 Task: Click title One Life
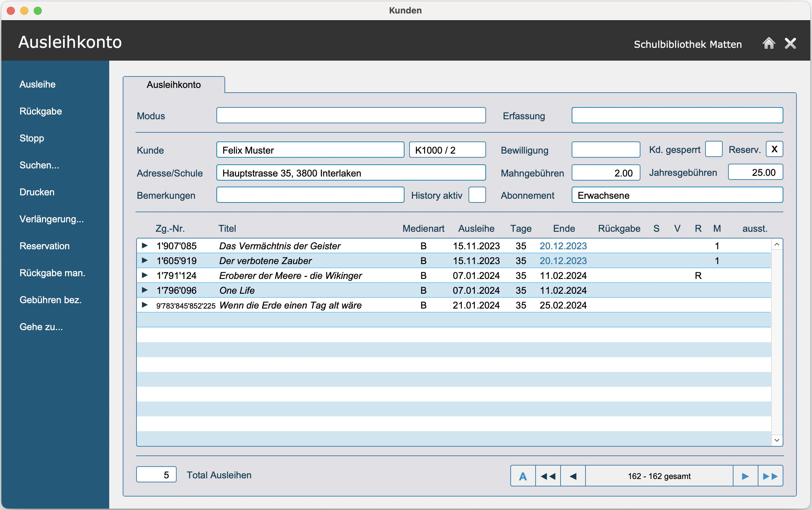[x=237, y=290]
